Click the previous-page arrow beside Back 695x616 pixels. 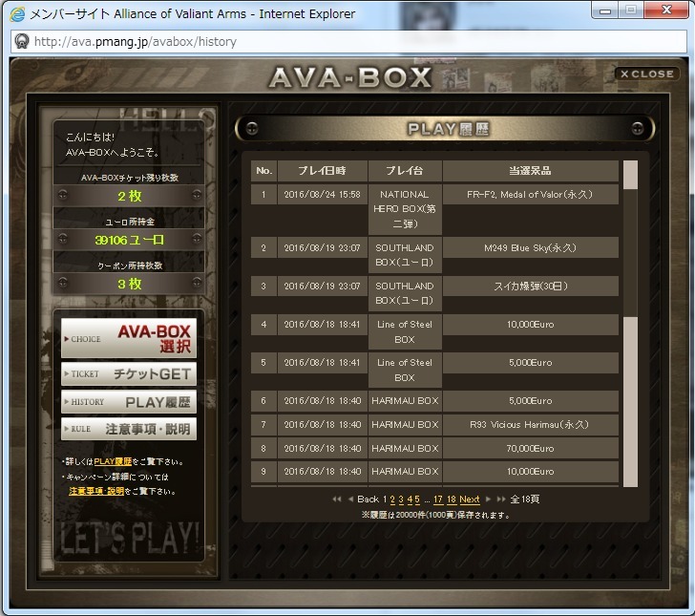click(x=350, y=499)
